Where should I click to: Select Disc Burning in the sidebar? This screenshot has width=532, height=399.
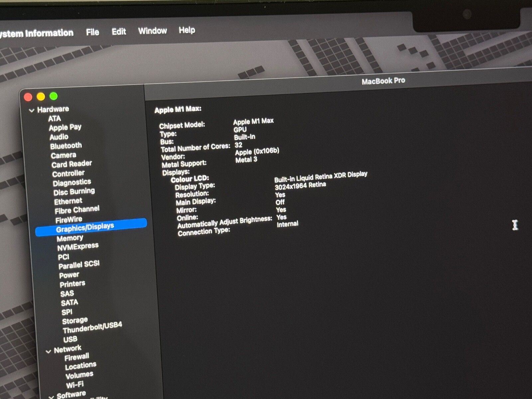(x=74, y=192)
